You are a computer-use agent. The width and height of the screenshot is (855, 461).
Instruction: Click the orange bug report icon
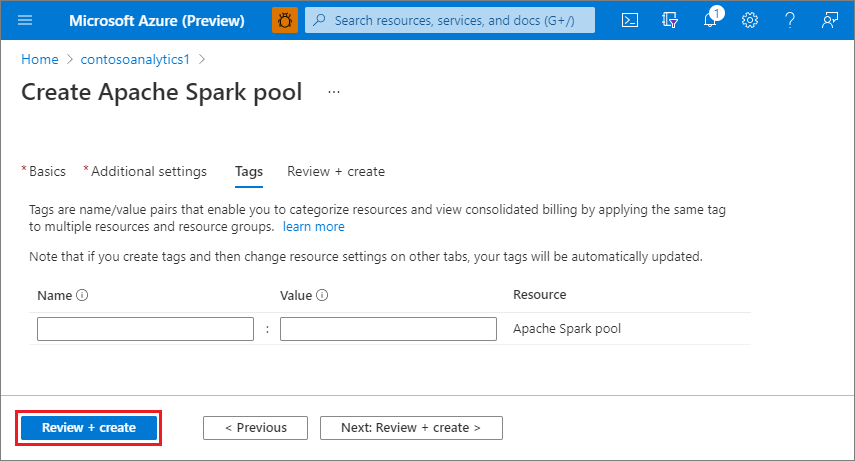click(284, 20)
